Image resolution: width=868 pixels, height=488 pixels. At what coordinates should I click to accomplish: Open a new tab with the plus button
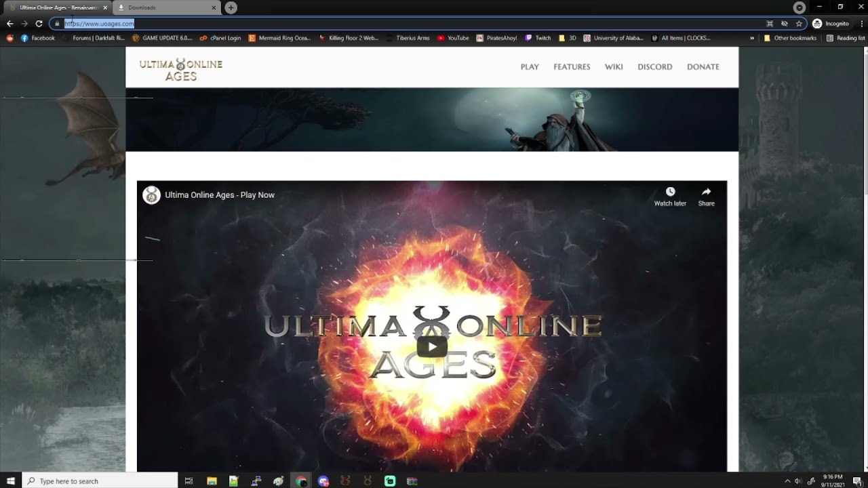(231, 7)
